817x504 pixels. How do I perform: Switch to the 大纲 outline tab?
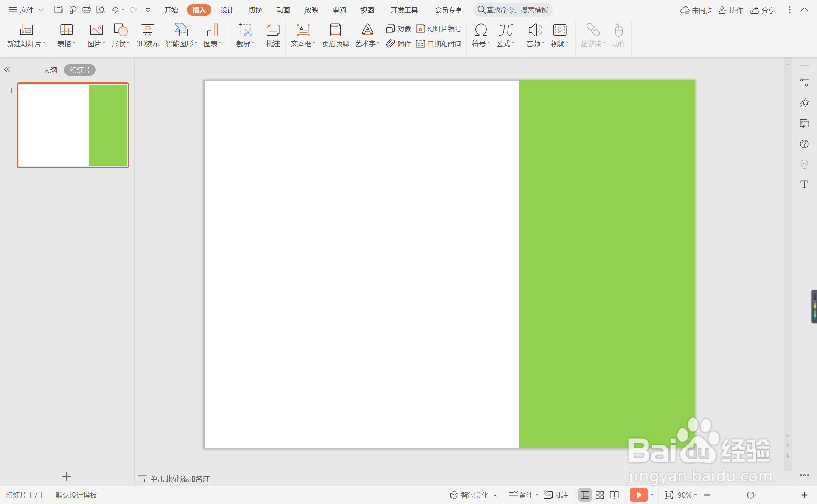click(50, 70)
